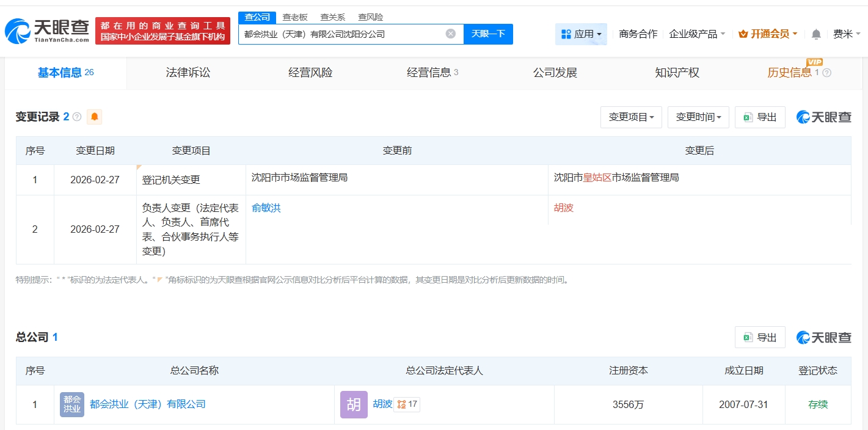Toggle change record alert bell
The width and height of the screenshot is (868, 430).
coord(94,117)
